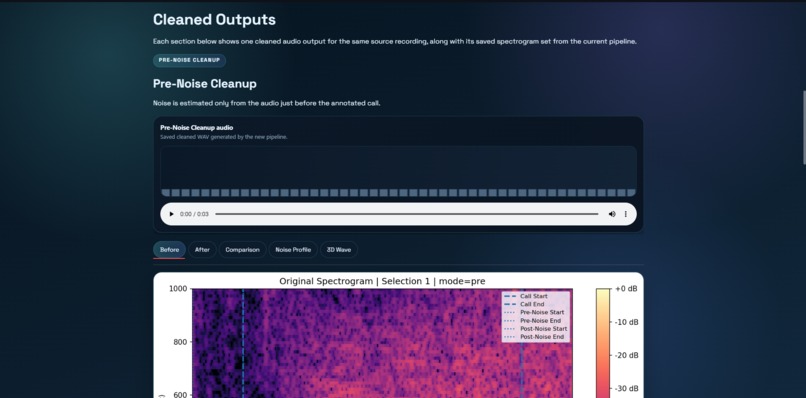Click the Original Spectrogram title text

382,281
